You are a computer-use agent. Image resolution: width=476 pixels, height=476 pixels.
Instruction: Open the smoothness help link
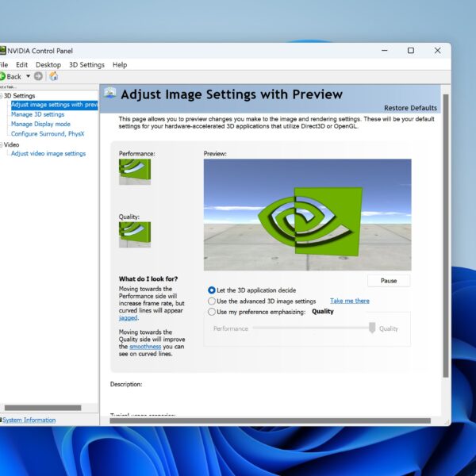[x=145, y=347]
